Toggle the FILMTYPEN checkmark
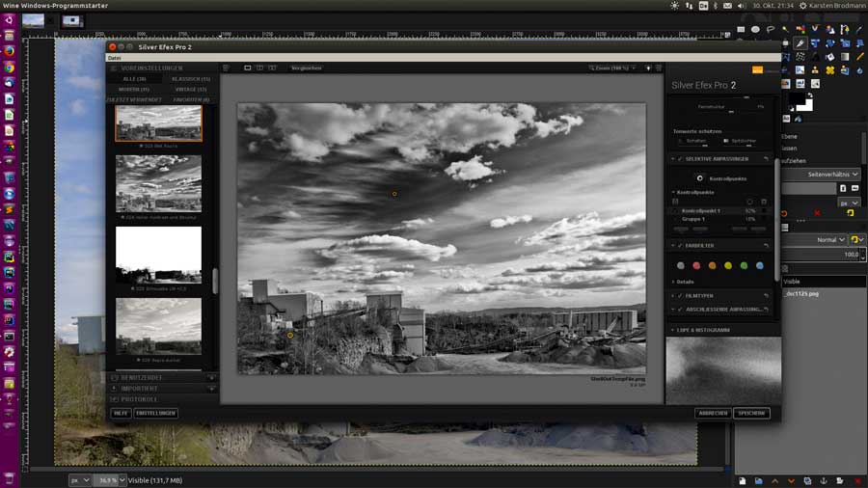Screen dimensions: 868x488 tap(680, 295)
